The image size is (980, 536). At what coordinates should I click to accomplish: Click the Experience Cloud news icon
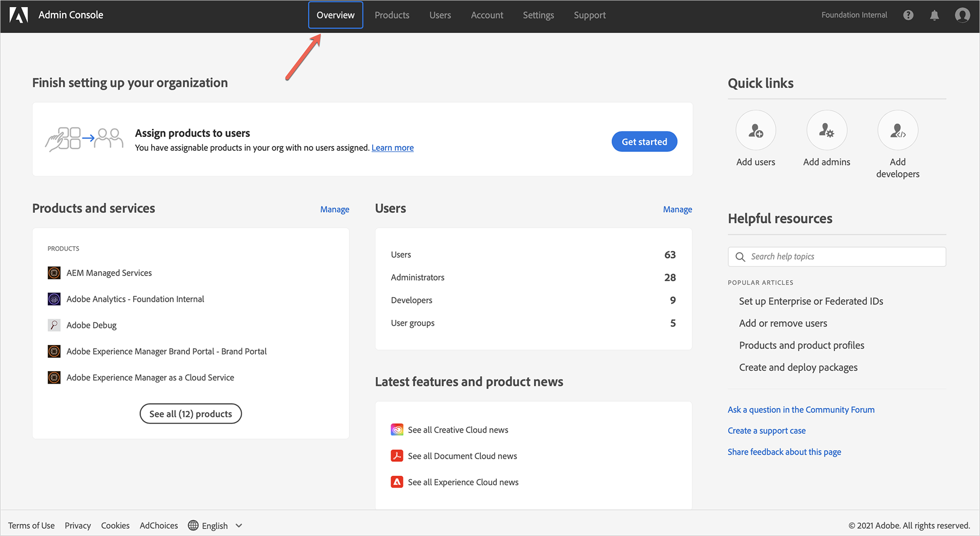(x=397, y=482)
